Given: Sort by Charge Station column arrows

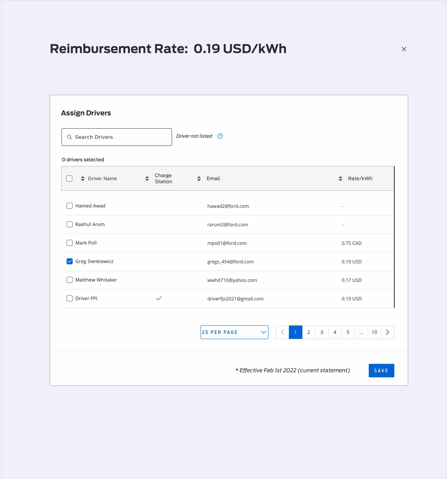Looking at the screenshot, I should (147, 179).
